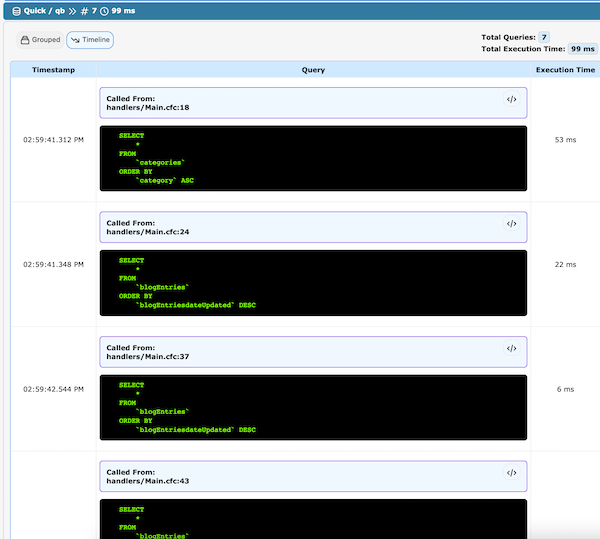
Task: Click the handlers/Main.cfc:37 called-from box
Action: pos(313,352)
